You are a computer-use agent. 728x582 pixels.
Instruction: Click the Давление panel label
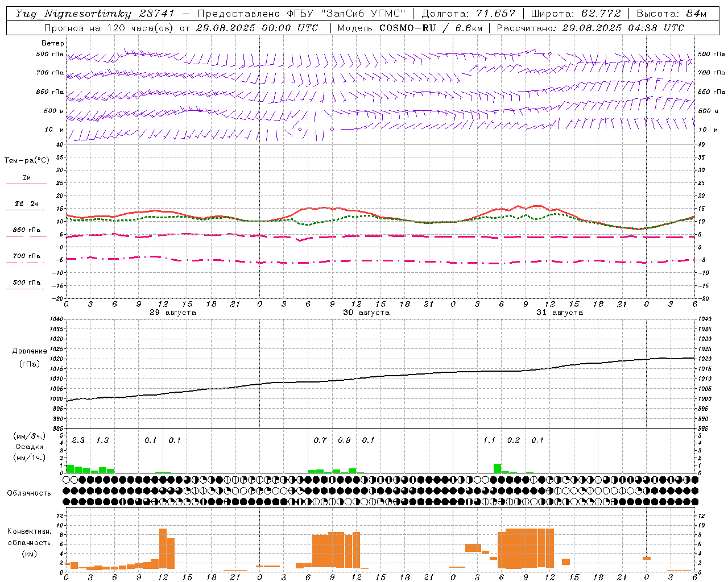(x=30, y=351)
